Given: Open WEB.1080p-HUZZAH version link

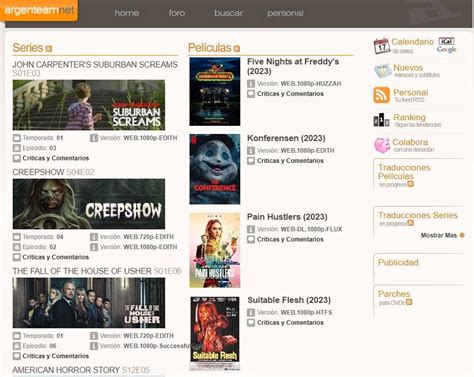Looking at the screenshot, I should (311, 84).
